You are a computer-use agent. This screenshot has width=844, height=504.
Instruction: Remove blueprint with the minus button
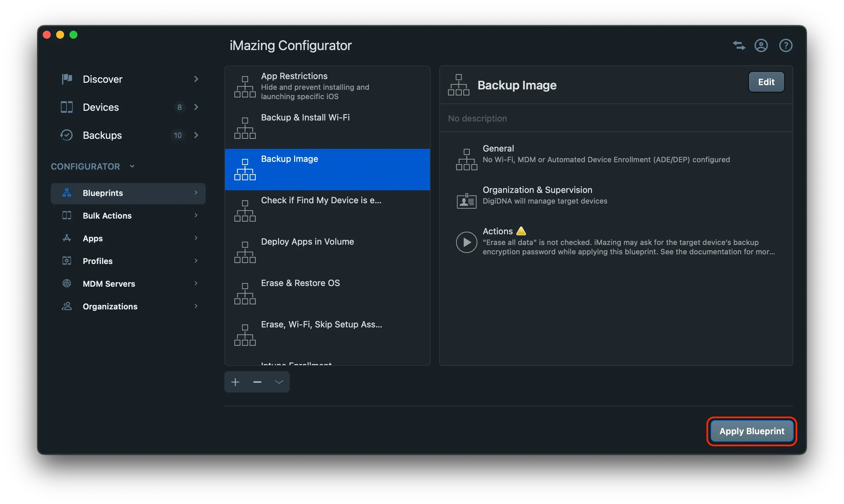coord(257,382)
